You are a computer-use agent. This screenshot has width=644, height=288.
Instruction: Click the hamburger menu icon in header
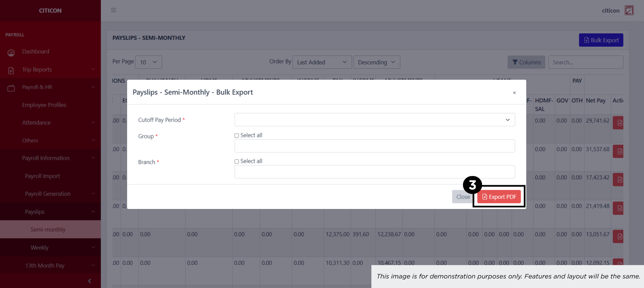coord(113,10)
